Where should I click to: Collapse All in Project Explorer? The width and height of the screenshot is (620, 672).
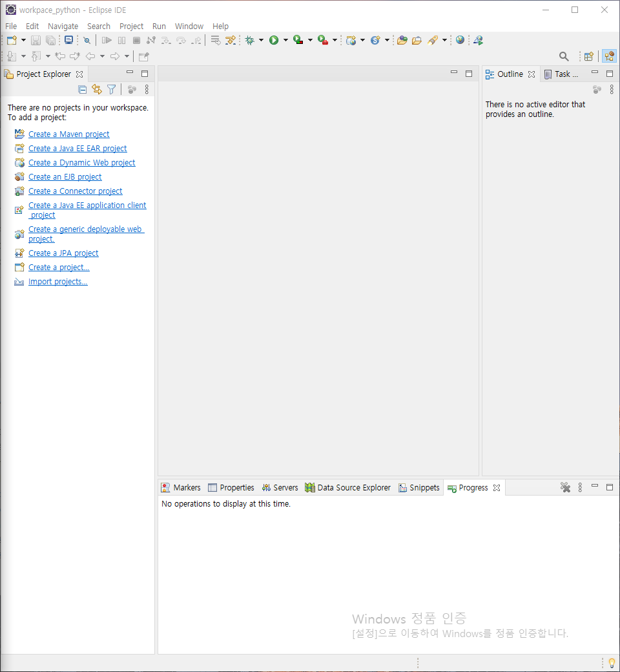(82, 89)
